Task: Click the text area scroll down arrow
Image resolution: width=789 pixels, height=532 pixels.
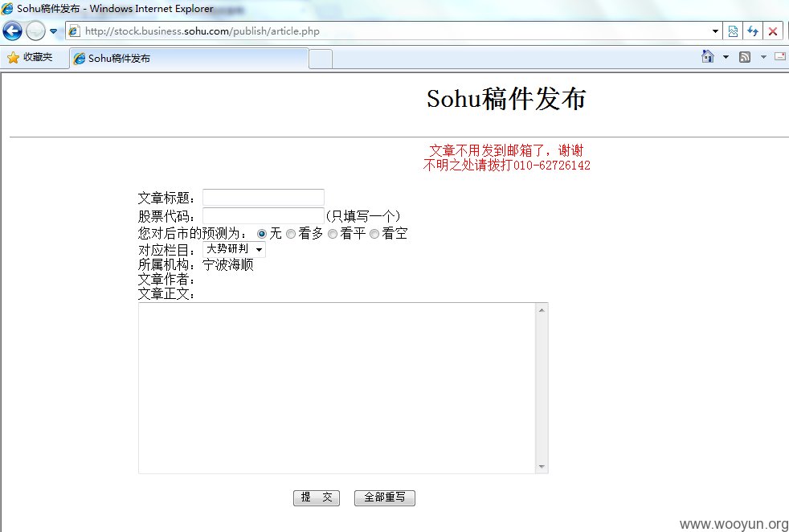Action: tap(542, 467)
